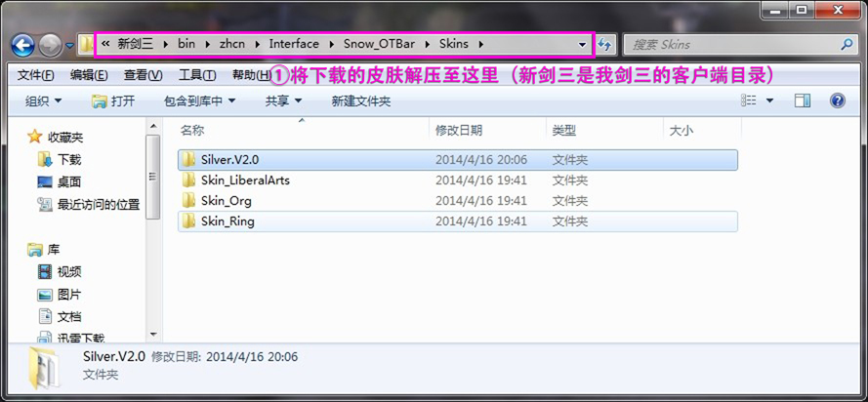Screen dimensions: 868x402
Task: Select the Skin_Ring folder icon
Action: pos(189,221)
